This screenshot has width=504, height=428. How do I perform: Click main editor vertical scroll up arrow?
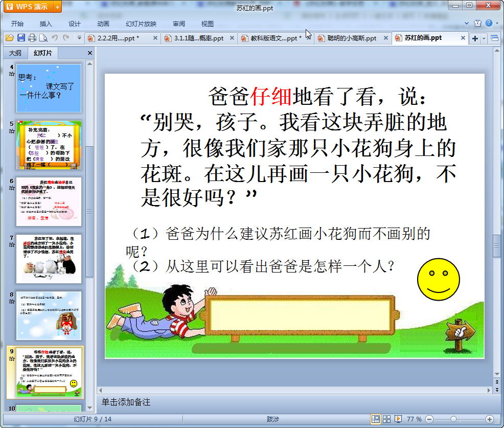497,51
